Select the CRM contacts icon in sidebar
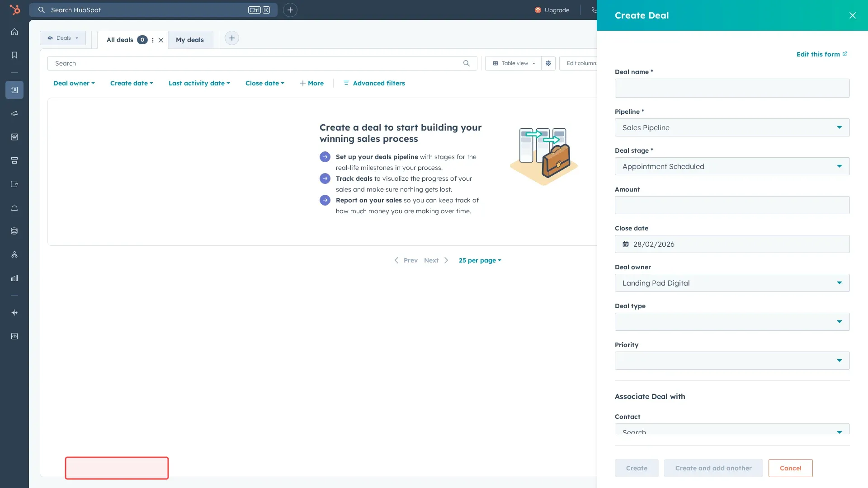The width and height of the screenshot is (868, 488). pyautogui.click(x=14, y=89)
